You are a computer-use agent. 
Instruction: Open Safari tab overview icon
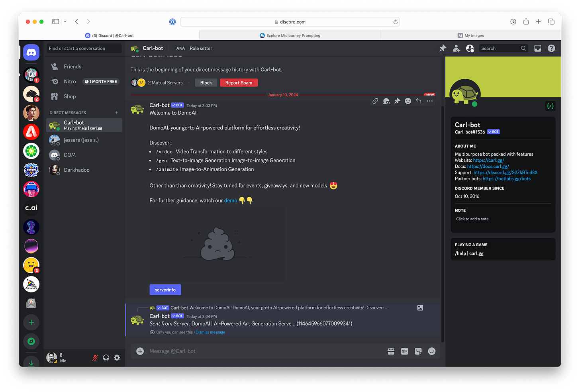[x=551, y=22]
